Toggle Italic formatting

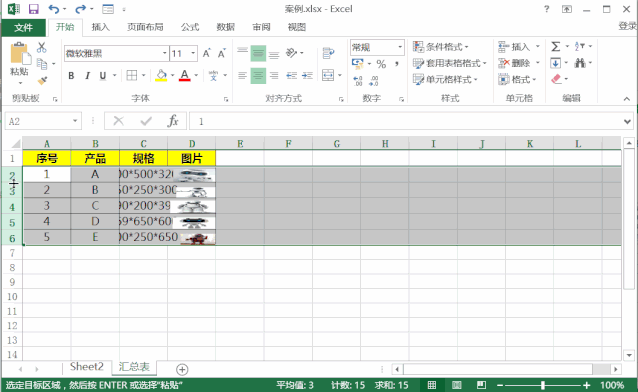87,76
